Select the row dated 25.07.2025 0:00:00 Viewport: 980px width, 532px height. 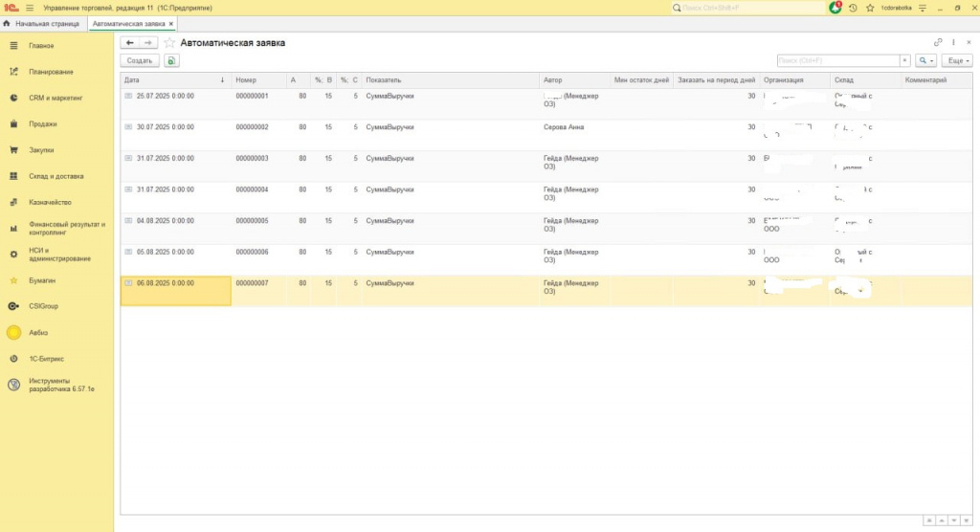546,103
